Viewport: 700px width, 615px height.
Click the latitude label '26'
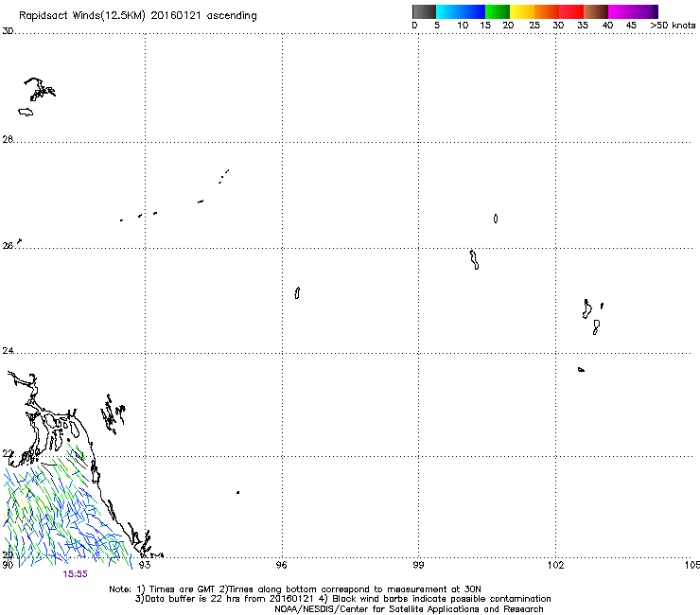coord(8,246)
